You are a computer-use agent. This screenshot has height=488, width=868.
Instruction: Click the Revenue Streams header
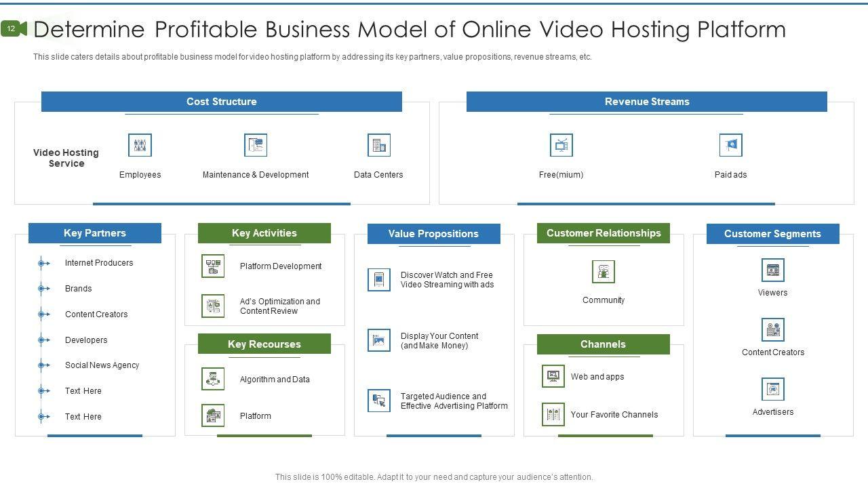coord(647,102)
